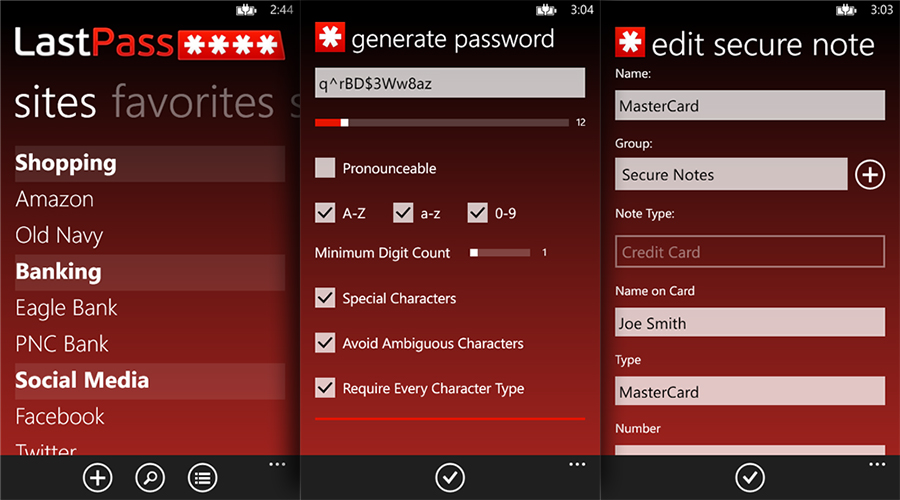Image resolution: width=900 pixels, height=500 pixels.
Task: Select the Shopping group header
Action: (150, 164)
